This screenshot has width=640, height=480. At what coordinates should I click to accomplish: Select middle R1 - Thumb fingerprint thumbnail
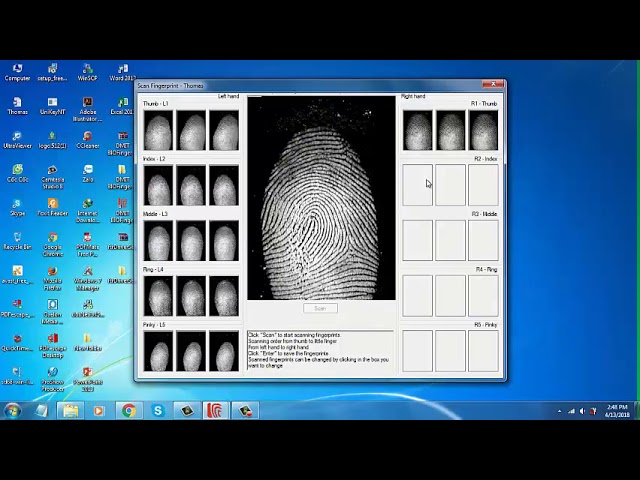pos(451,130)
